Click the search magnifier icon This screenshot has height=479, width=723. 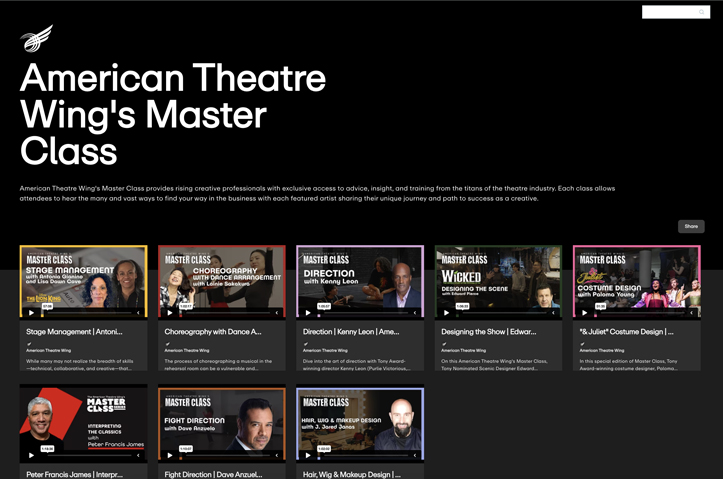[701, 12]
